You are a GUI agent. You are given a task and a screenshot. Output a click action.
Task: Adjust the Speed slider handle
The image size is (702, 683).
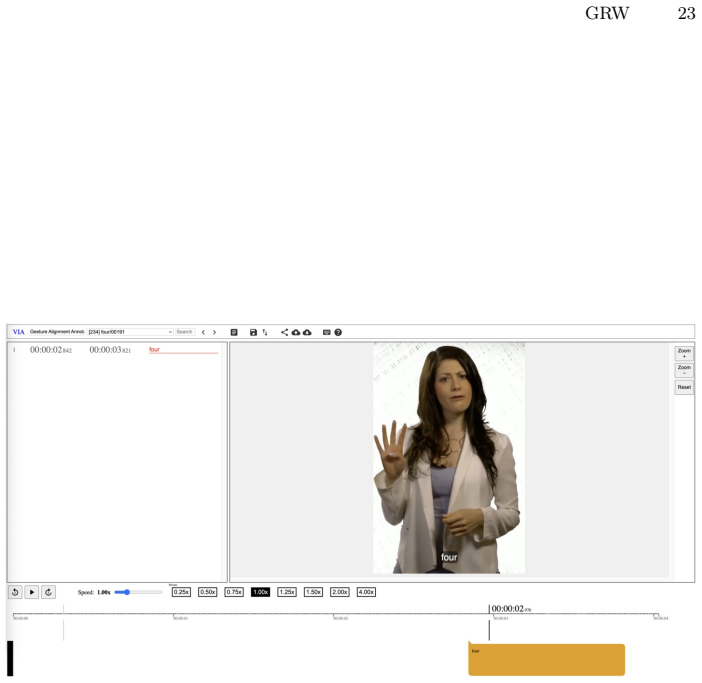[127, 592]
